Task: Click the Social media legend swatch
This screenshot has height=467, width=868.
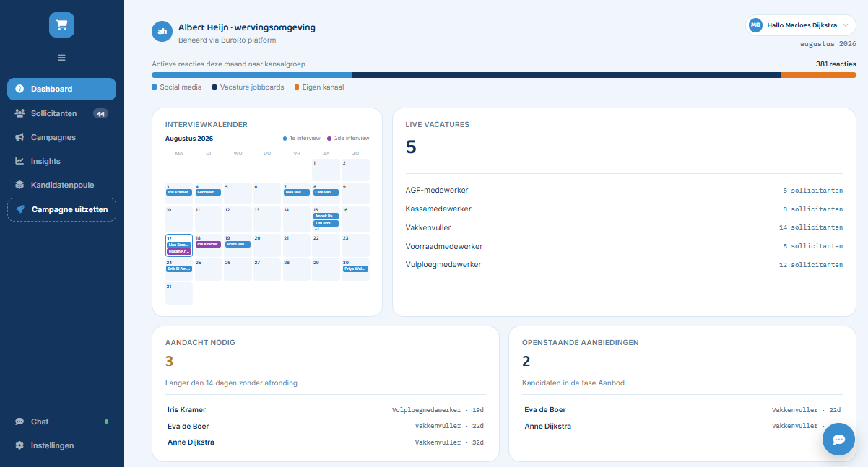Action: coord(154,87)
